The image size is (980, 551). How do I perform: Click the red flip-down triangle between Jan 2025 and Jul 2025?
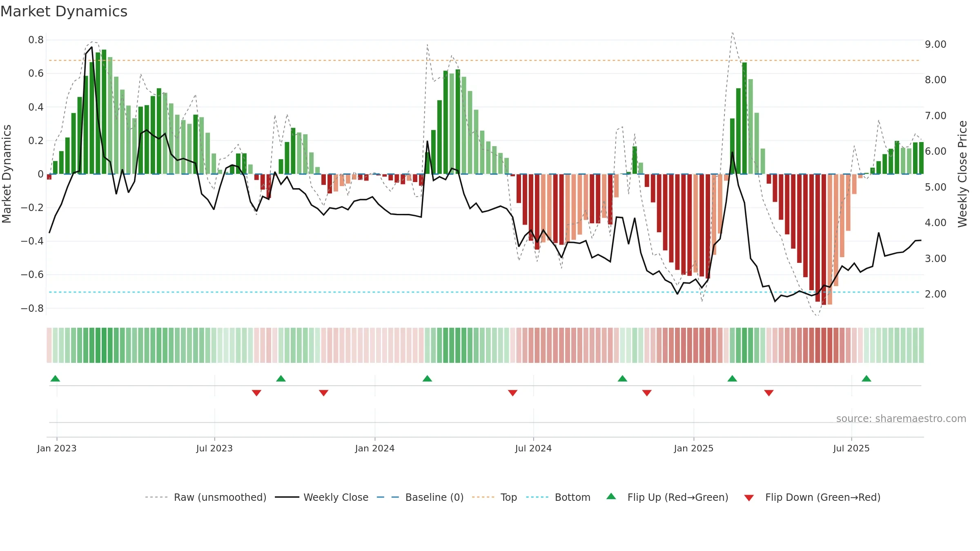coord(769,393)
